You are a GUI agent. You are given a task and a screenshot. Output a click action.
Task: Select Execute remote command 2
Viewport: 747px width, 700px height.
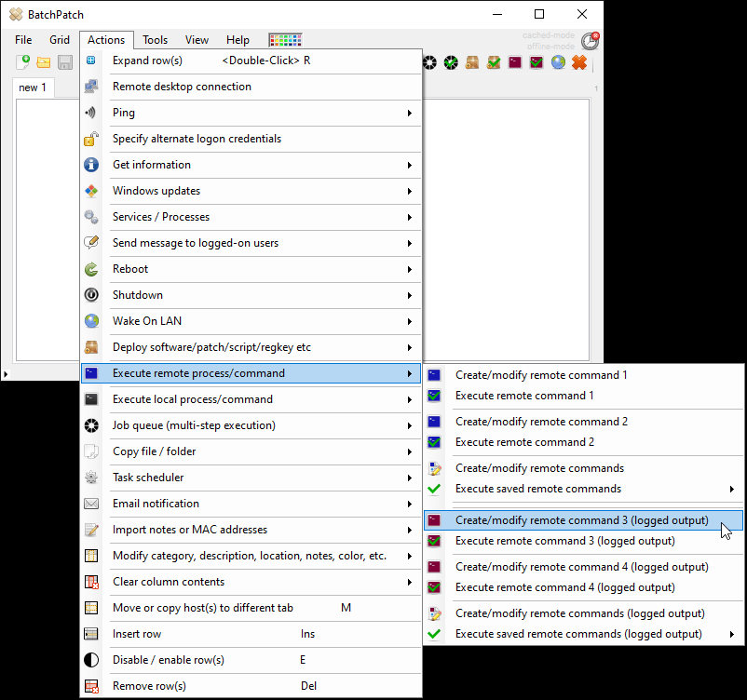[583, 442]
